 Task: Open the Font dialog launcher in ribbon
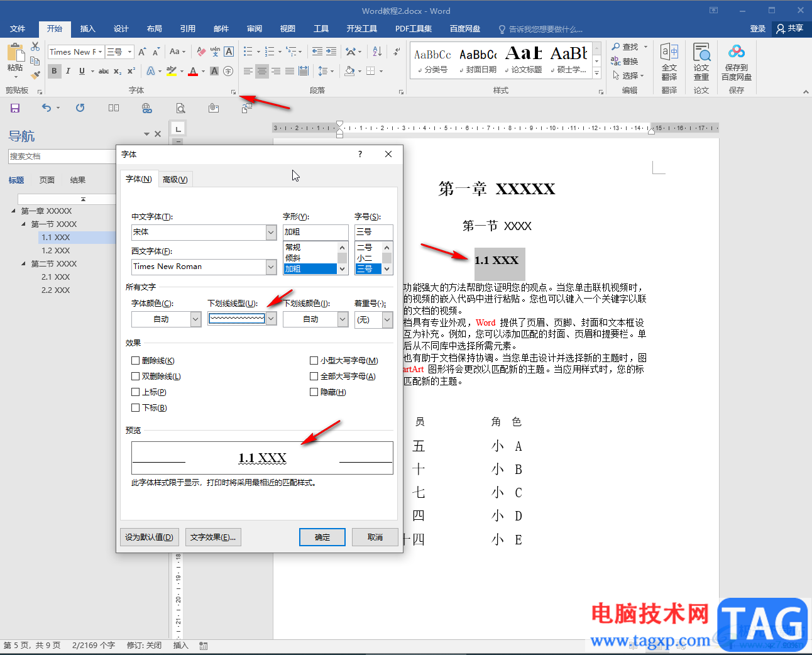233,92
